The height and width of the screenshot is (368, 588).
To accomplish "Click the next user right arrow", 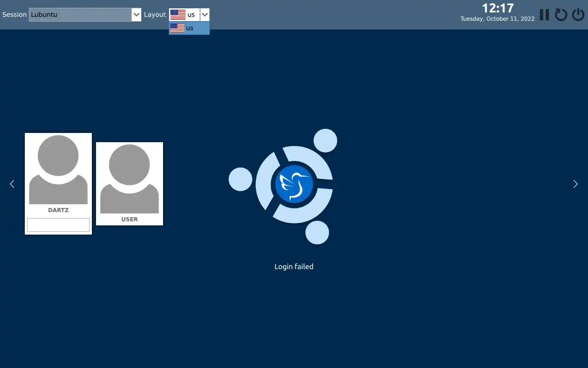I will pyautogui.click(x=576, y=184).
